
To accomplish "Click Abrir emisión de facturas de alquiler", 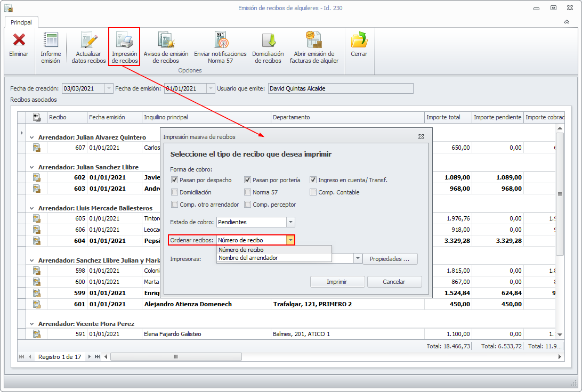I will point(314,47).
